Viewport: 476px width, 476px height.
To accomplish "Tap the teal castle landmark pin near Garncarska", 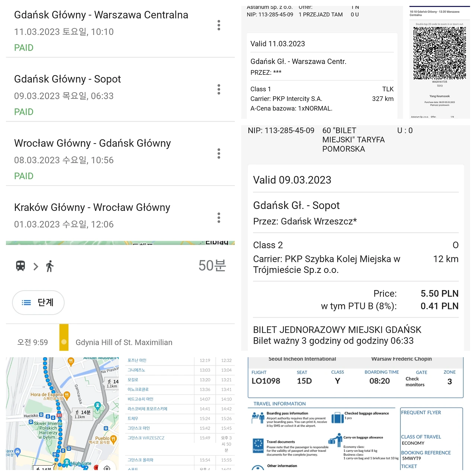I will coord(97,406).
